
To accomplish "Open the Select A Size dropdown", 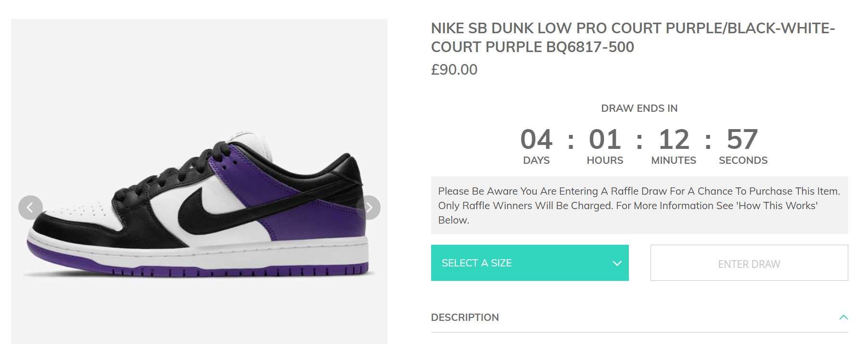I will [x=530, y=263].
